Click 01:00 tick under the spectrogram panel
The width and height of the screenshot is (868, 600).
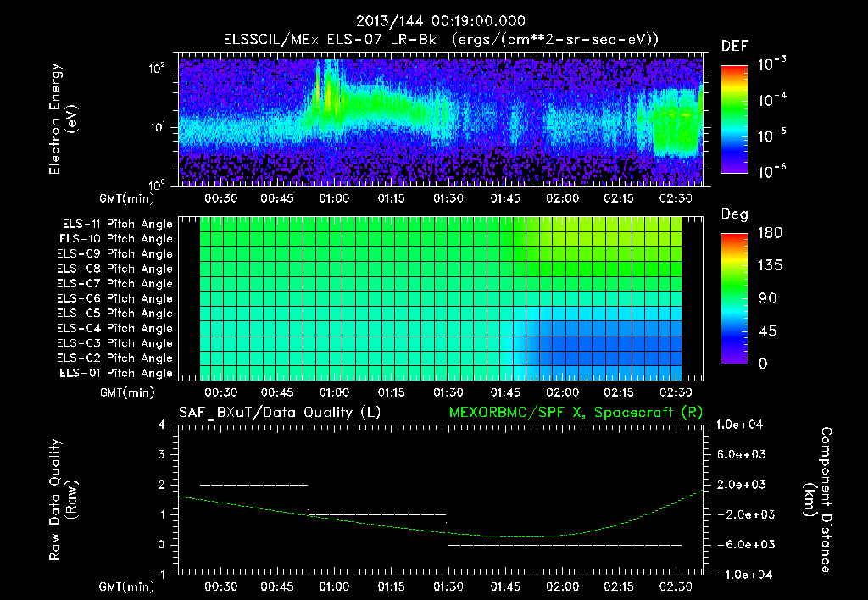tap(334, 198)
